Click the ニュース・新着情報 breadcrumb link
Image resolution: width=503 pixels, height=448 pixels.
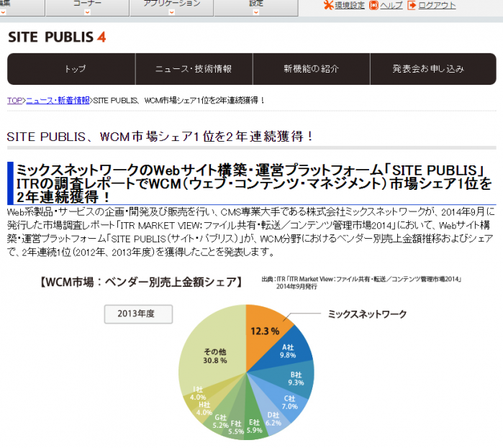(58, 101)
